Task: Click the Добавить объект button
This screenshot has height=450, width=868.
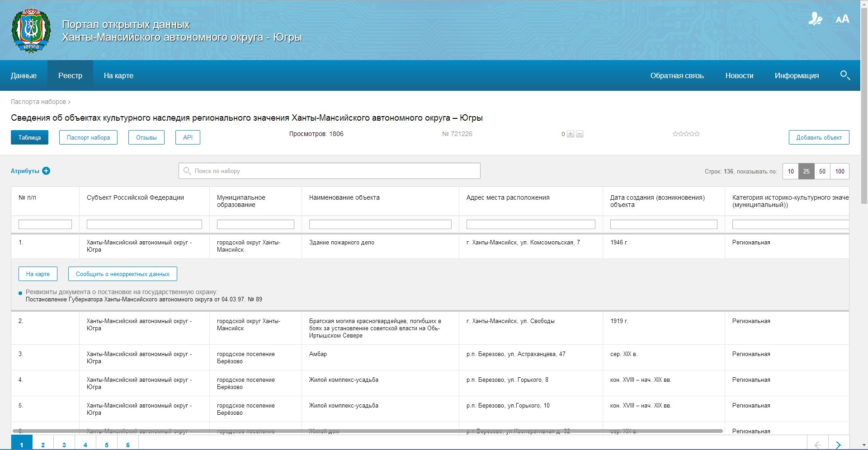Action: point(819,137)
